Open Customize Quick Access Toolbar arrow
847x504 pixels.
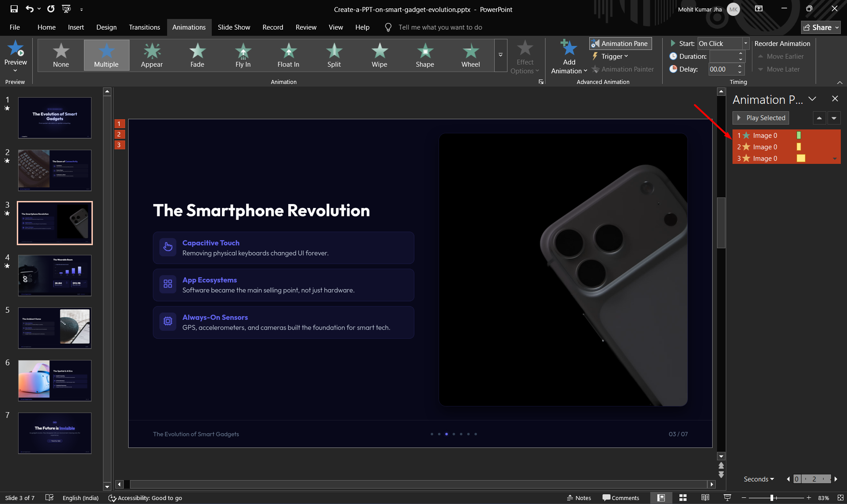coord(81,9)
